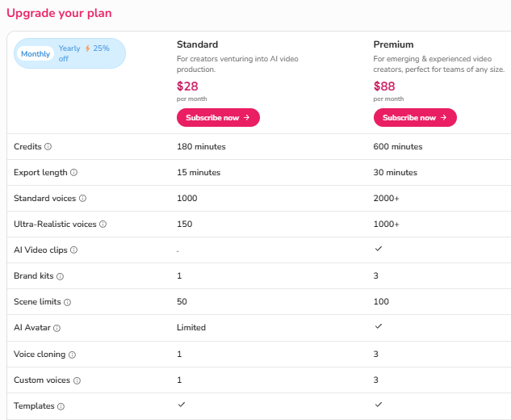Select the Monthly billing option

(x=36, y=54)
